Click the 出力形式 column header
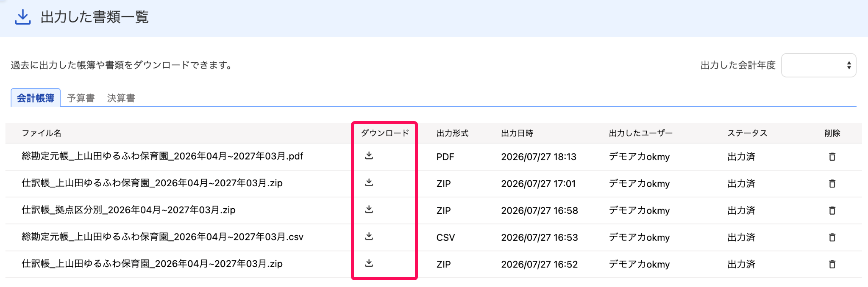Viewport: 868px width, 287px height. point(452,133)
